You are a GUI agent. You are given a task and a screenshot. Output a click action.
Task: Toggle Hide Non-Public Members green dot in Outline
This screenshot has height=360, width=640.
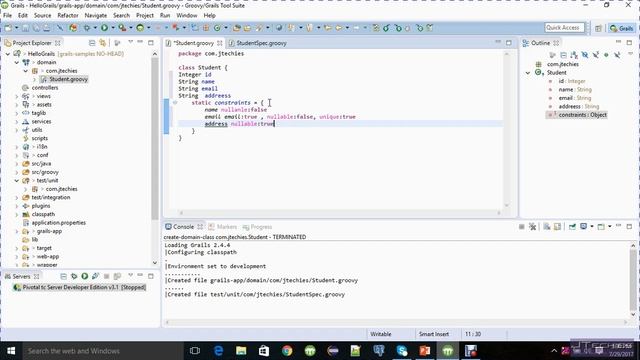[x=606, y=55]
